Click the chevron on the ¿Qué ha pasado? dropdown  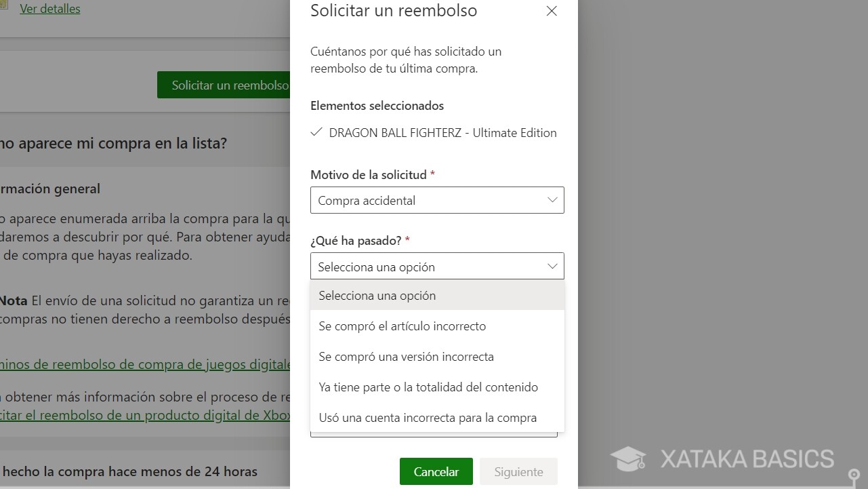click(552, 266)
